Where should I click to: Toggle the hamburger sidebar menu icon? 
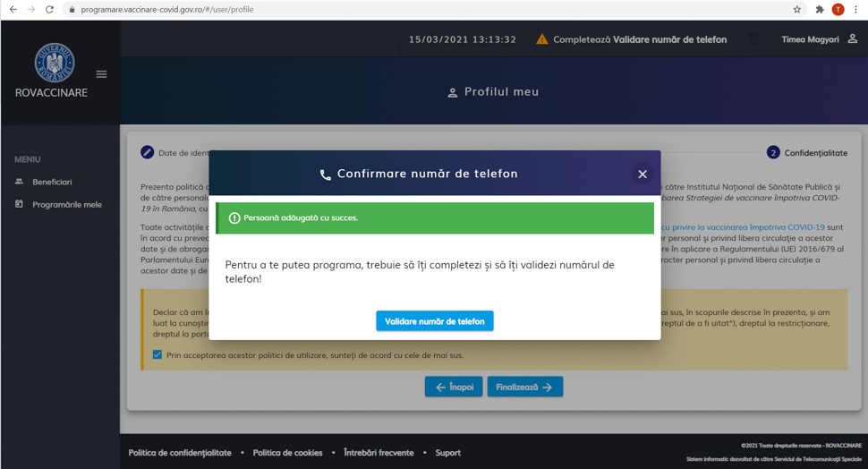(101, 74)
